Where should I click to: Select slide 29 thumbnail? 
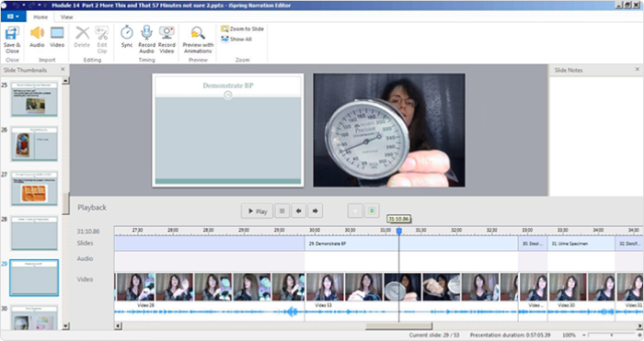(34, 278)
